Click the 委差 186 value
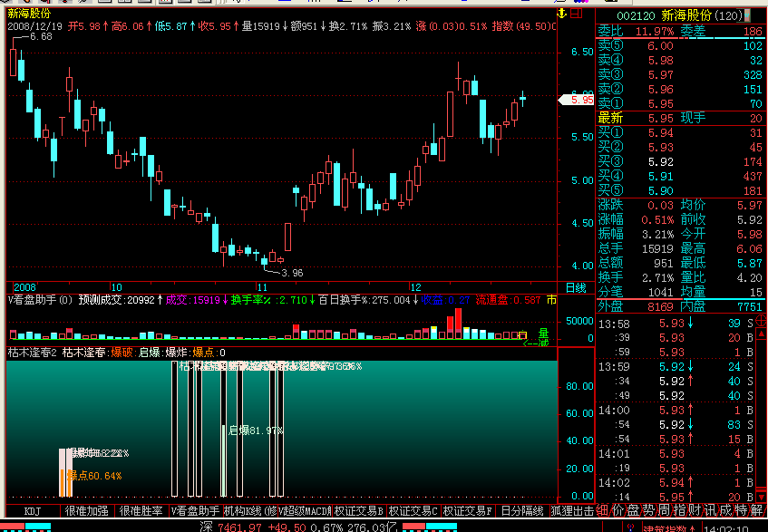Screen dimensions: 768x532 (x=753, y=32)
